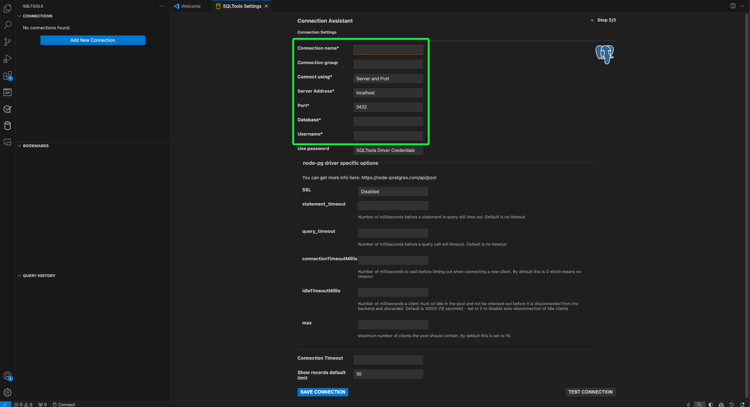Collapse the Query History section
This screenshot has height=407, width=750.
point(39,275)
